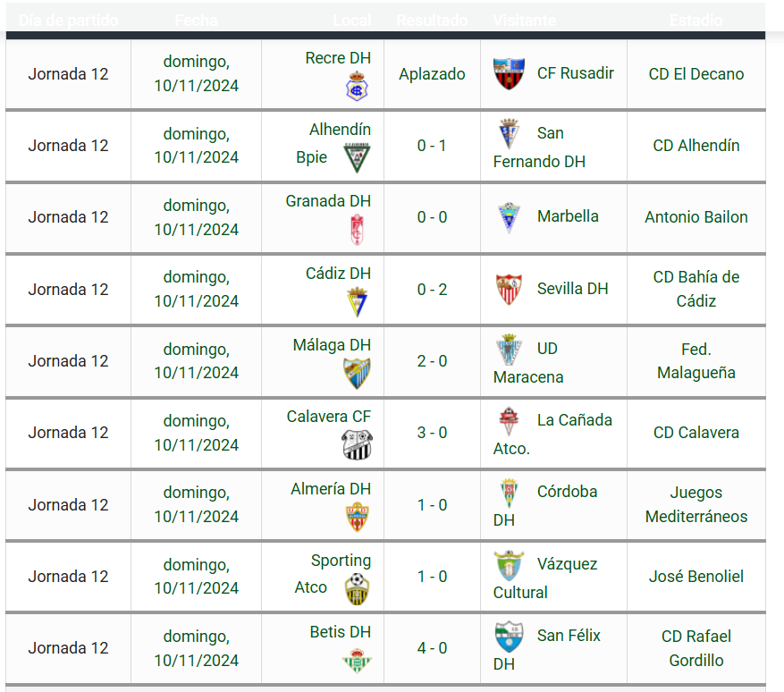784x692 pixels.
Task: Sort by the Resultado column header
Action: point(432,20)
